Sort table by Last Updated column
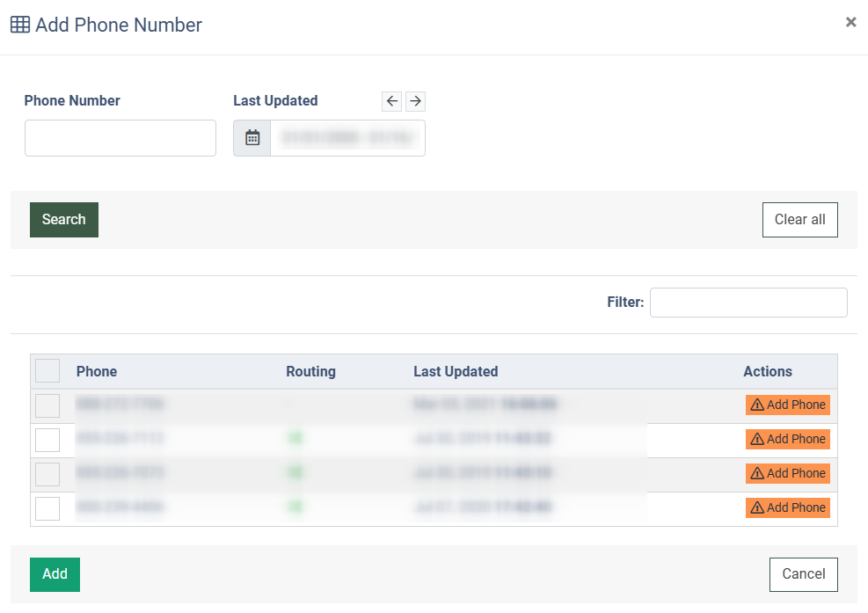 click(x=456, y=371)
